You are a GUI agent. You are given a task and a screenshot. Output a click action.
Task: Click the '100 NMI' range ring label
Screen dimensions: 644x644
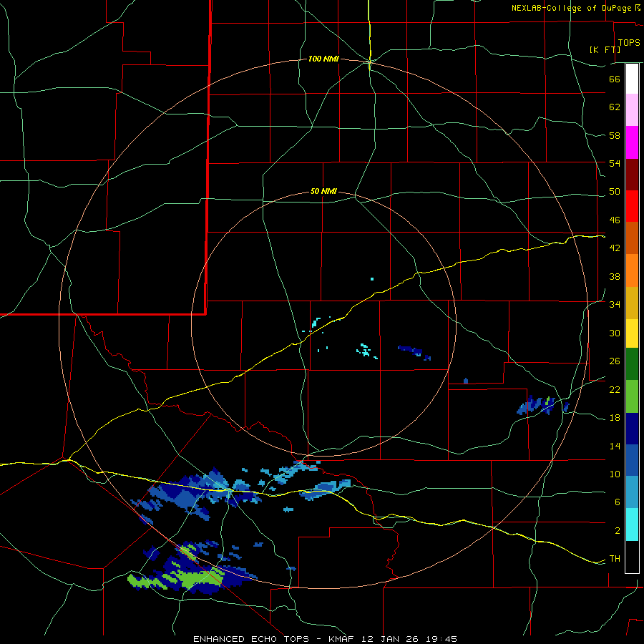point(323,59)
